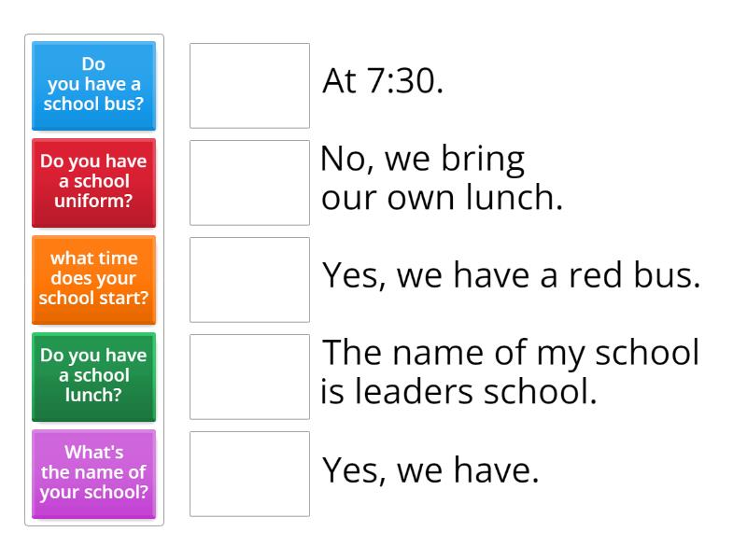Click the 'Yes, we have.' answer text
747x560 pixels.
tap(430, 470)
